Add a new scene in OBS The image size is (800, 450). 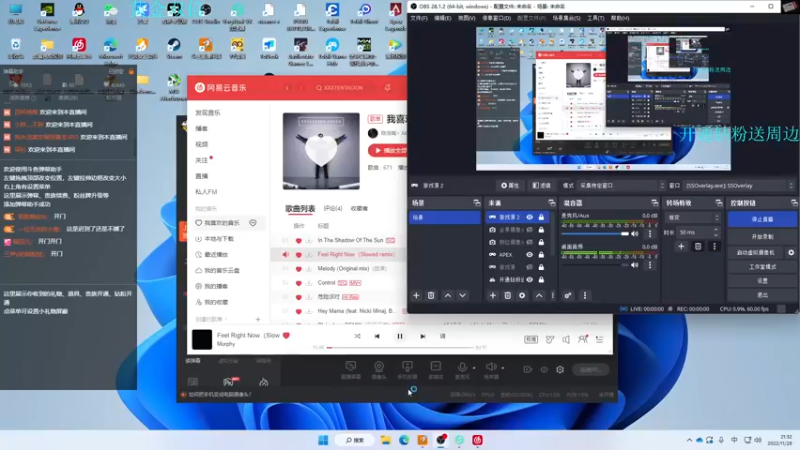tap(416, 295)
